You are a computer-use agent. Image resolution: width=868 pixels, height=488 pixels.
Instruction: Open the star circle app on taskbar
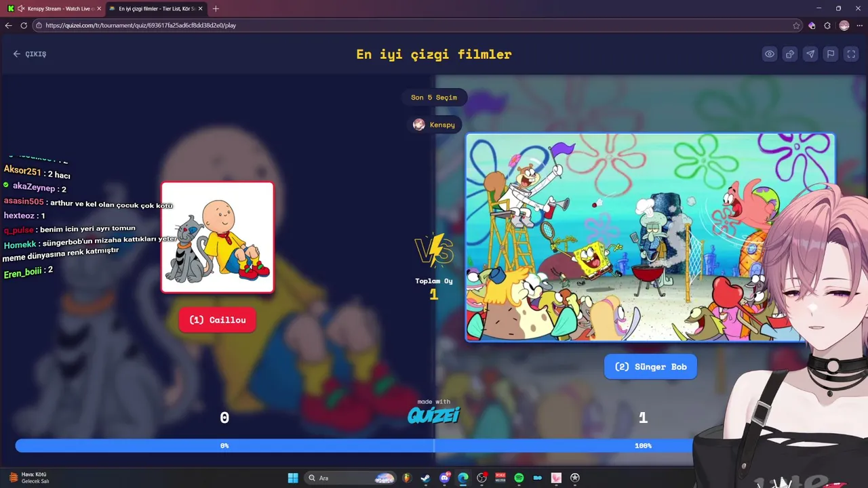pos(575,478)
